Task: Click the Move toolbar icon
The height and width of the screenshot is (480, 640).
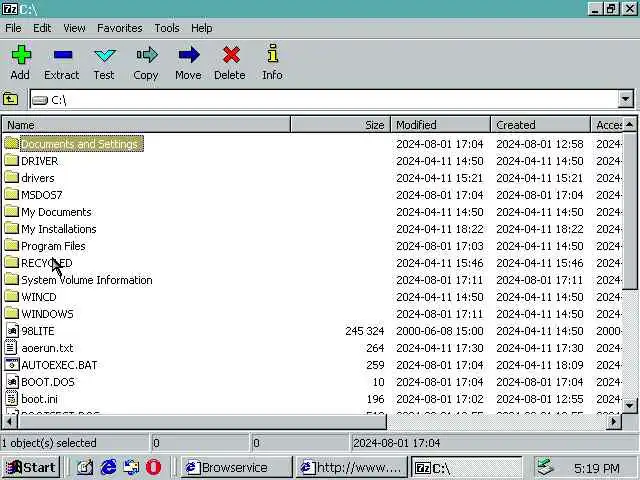Action: click(x=189, y=55)
